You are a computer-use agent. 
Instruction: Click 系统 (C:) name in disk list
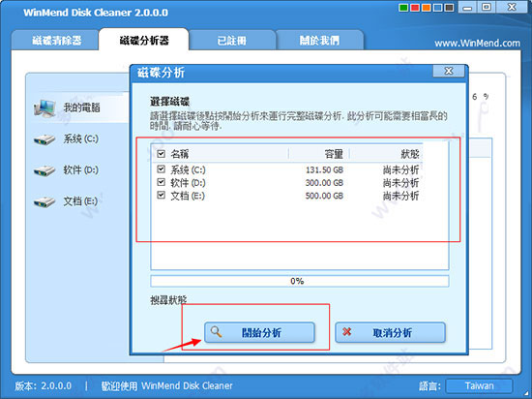[x=188, y=169]
